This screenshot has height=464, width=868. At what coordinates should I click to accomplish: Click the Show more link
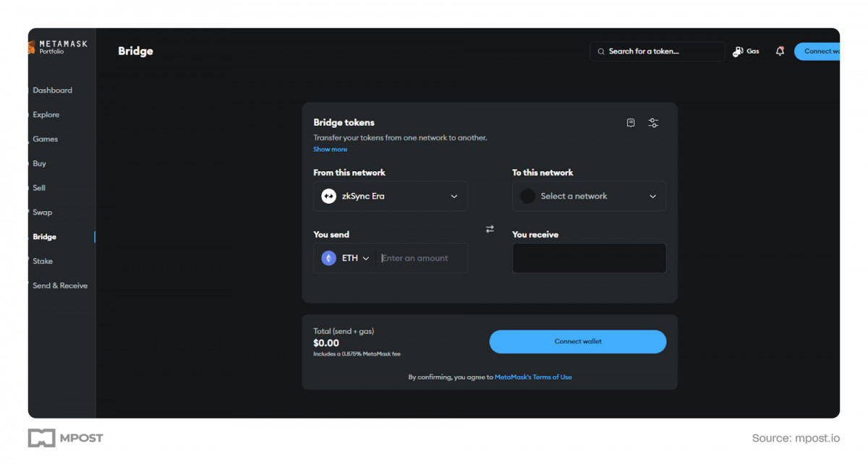[x=330, y=150]
